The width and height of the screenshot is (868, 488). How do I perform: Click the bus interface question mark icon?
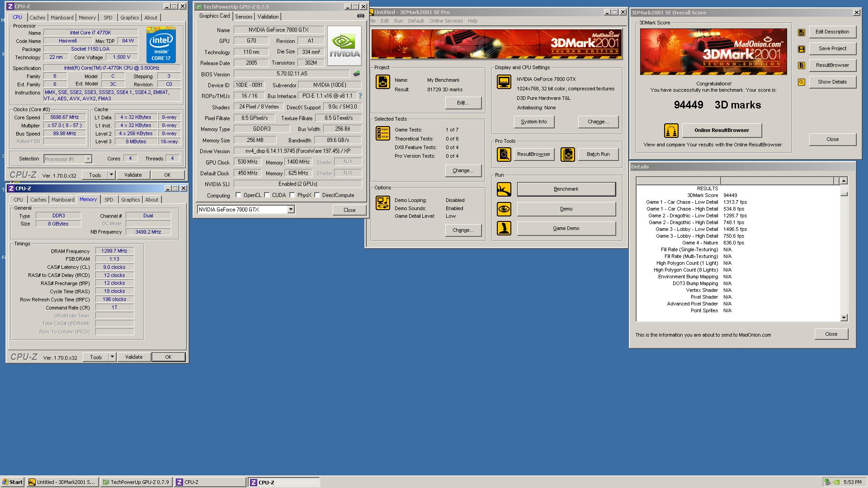coord(360,96)
